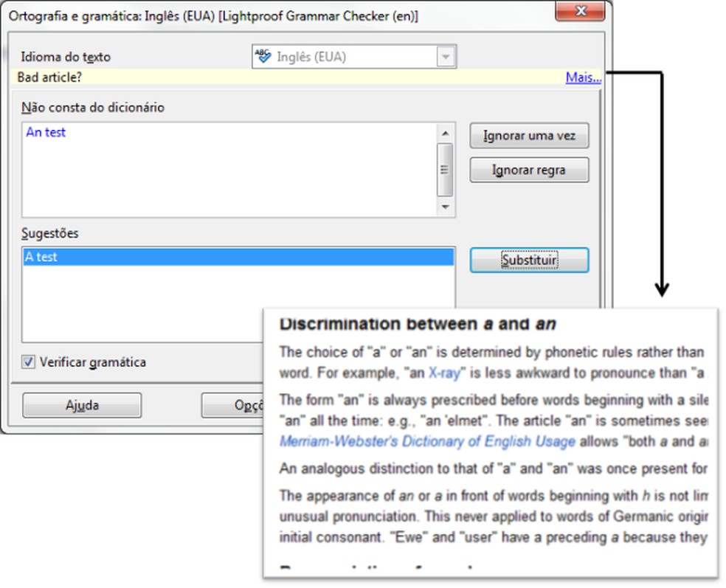Click the 'Não consta do dicionário' label

93,108
